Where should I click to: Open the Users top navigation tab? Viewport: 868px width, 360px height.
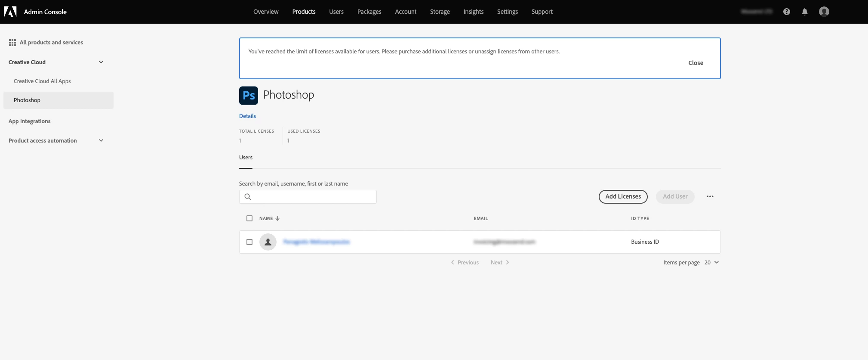click(x=336, y=12)
